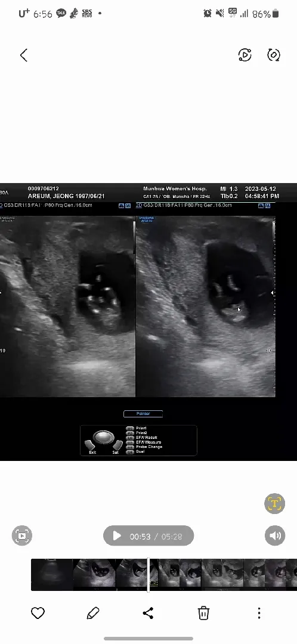This screenshot has height=644, width=297.
Task: Delete the video with the trash icon
Action: tap(203, 613)
